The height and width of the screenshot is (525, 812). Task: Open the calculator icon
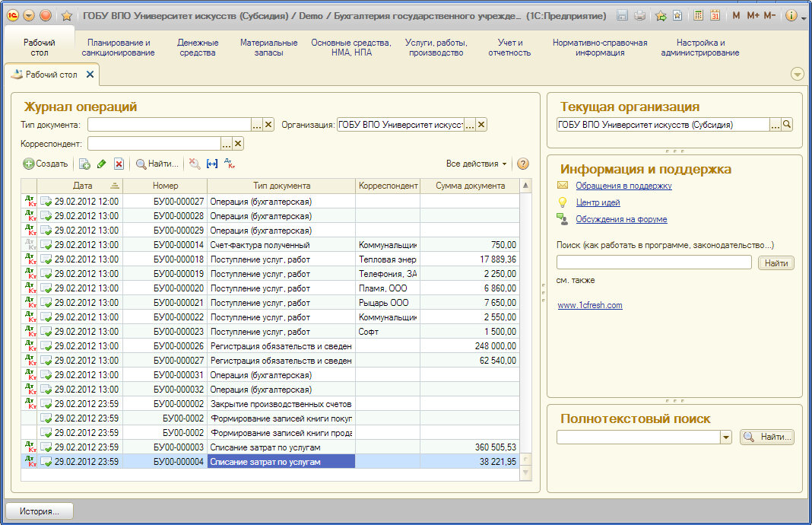(698, 15)
